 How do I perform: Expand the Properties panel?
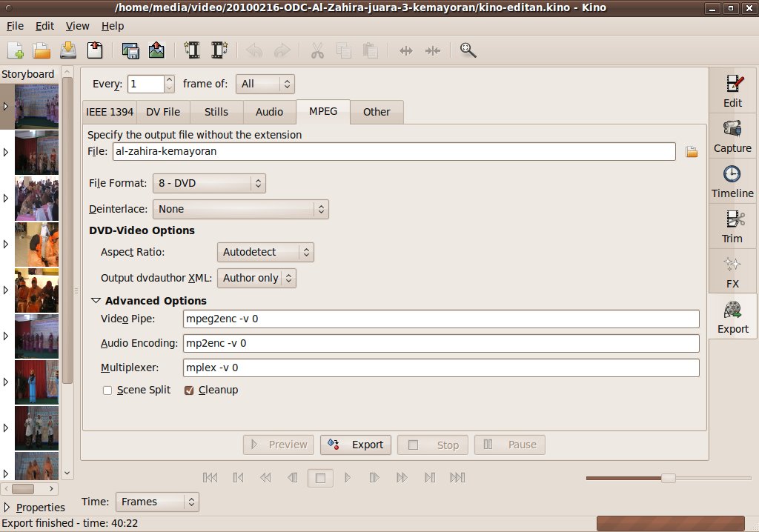point(7,508)
